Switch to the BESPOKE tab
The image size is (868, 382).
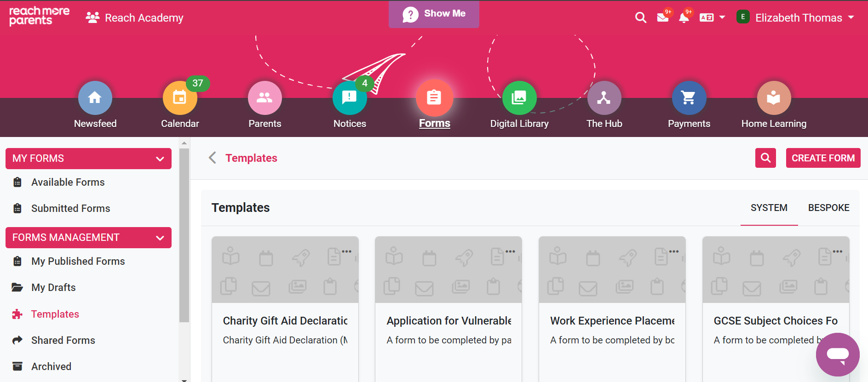(828, 208)
